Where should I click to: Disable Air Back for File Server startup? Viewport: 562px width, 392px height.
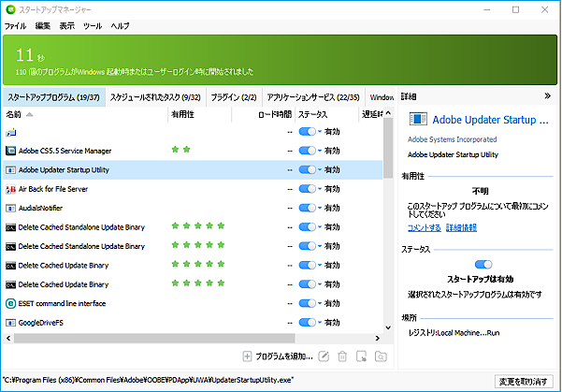(x=307, y=189)
